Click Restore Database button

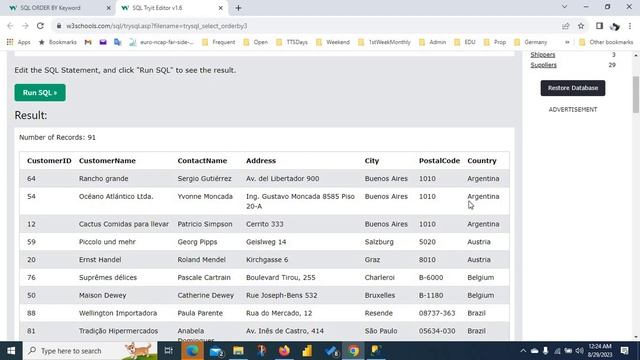[573, 88]
